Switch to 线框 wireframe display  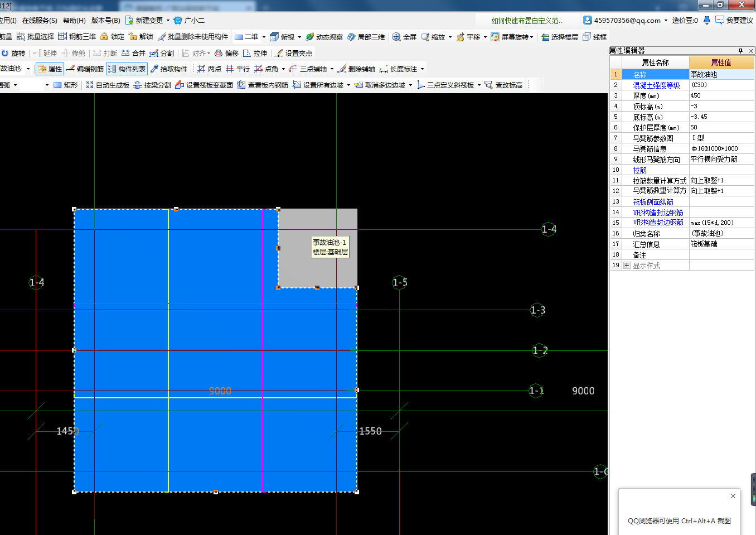[594, 37]
